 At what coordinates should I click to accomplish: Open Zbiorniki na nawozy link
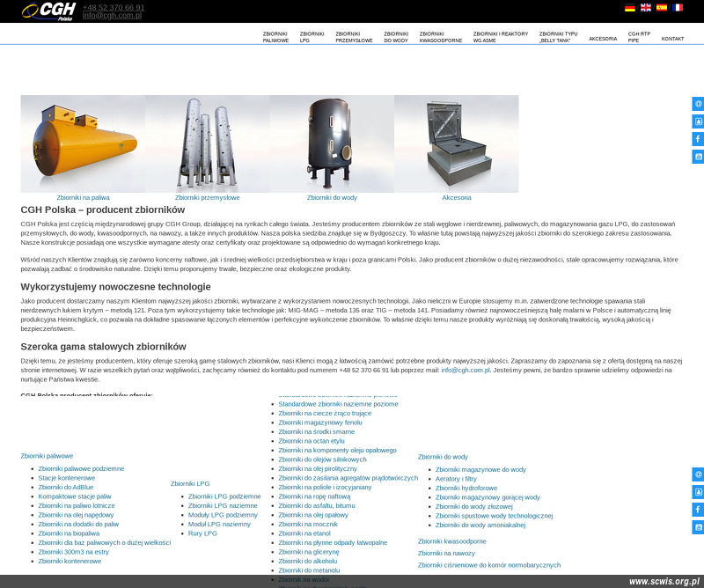pyautogui.click(x=446, y=554)
